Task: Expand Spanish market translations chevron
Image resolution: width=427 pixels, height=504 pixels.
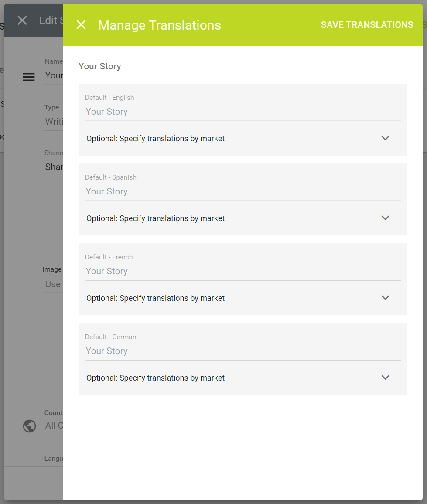Action: point(385,218)
